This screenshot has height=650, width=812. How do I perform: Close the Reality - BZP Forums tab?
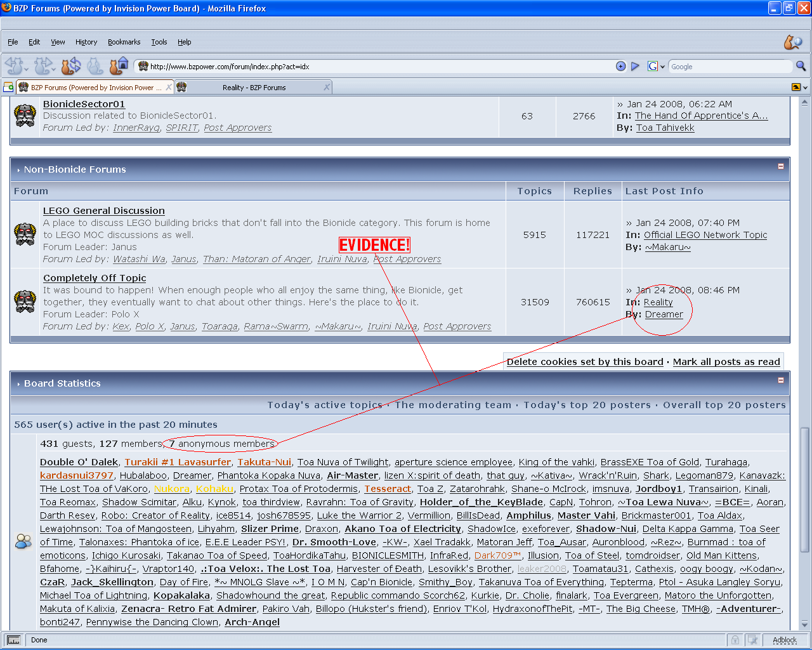tap(327, 88)
